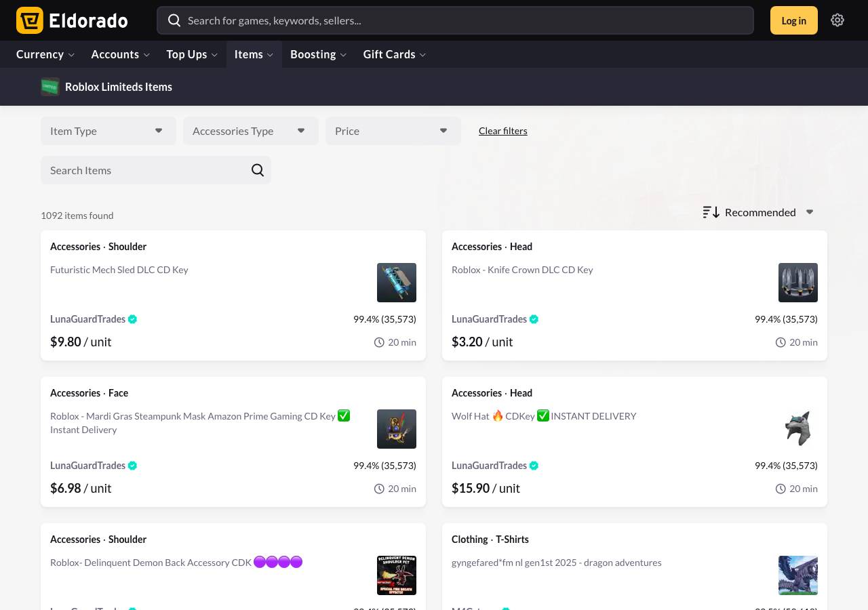Screen dimensions: 868x610
Task: Open Delinquent Demon Back Accessory thumbnail
Action: click(397, 575)
